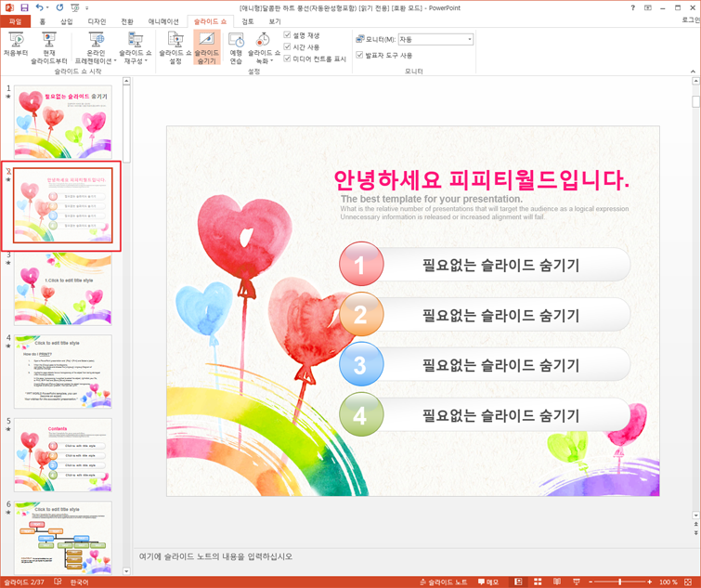The image size is (701, 588).
Task: Start slideshow from beginning (처음부터)
Action: pos(16,45)
